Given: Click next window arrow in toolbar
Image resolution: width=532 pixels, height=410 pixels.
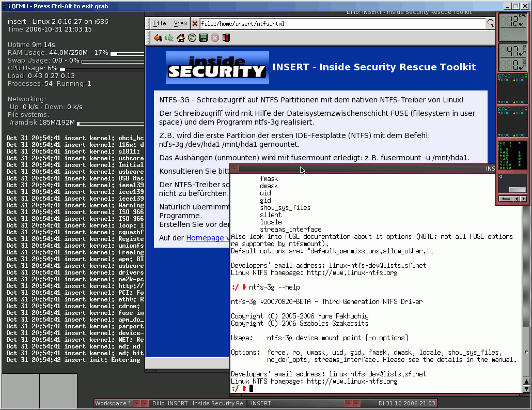Looking at the screenshot, I should pos(356,403).
